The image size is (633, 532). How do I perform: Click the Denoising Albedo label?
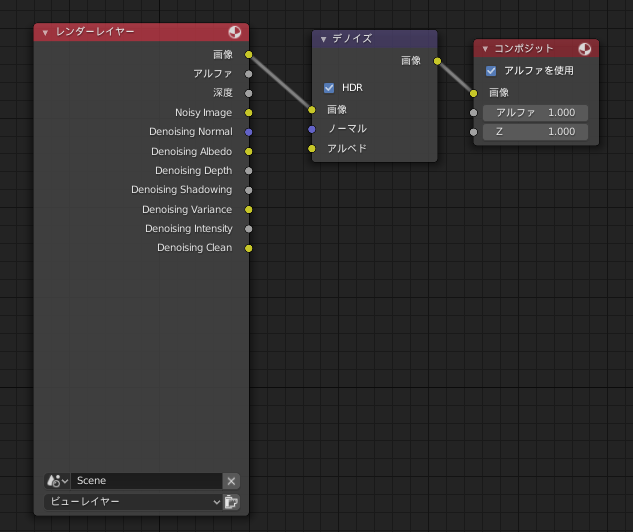(x=191, y=151)
